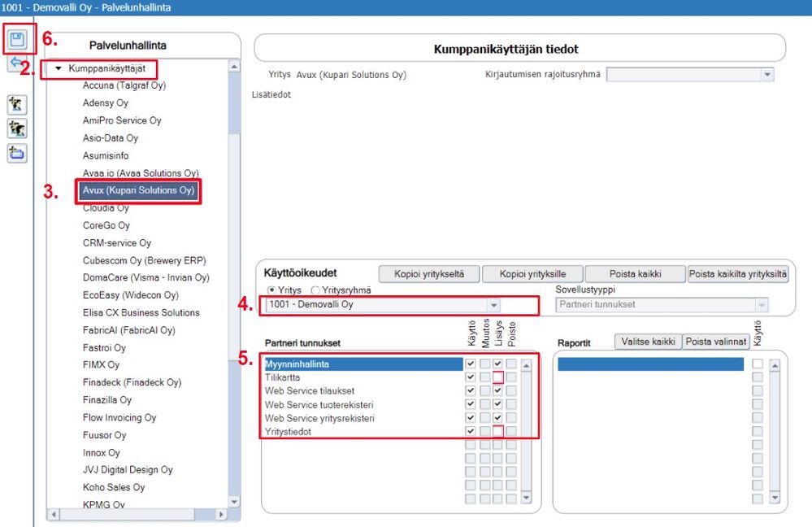Image resolution: width=812 pixels, height=527 pixels.
Task: Select EcoEasy (Widecon Oy)
Action: pos(131,295)
